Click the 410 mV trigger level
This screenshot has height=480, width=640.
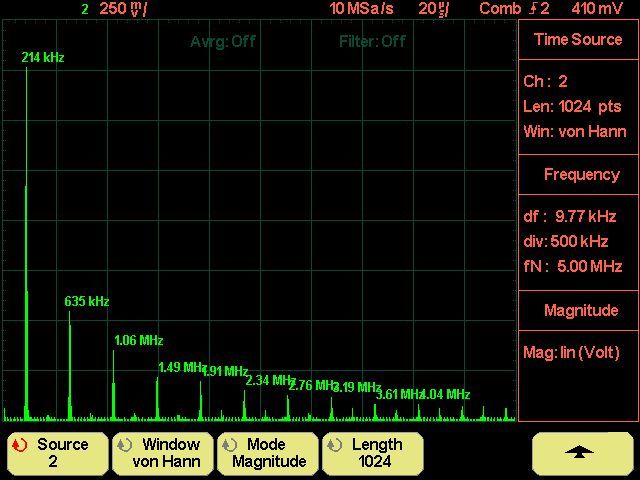pyautogui.click(x=597, y=9)
